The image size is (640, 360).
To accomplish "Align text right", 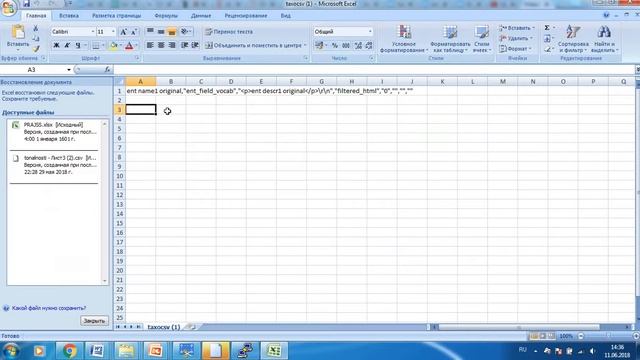I will pyautogui.click(x=172, y=45).
